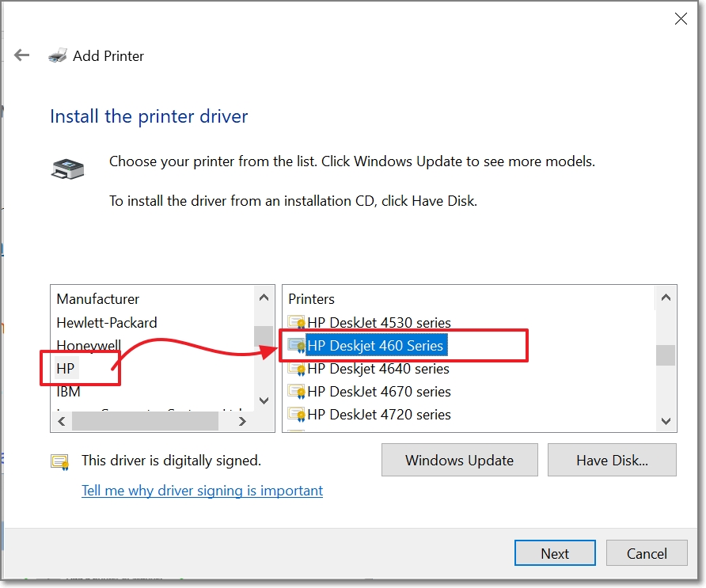Click the HP DeskJet 4670 series driver icon

coord(296,391)
